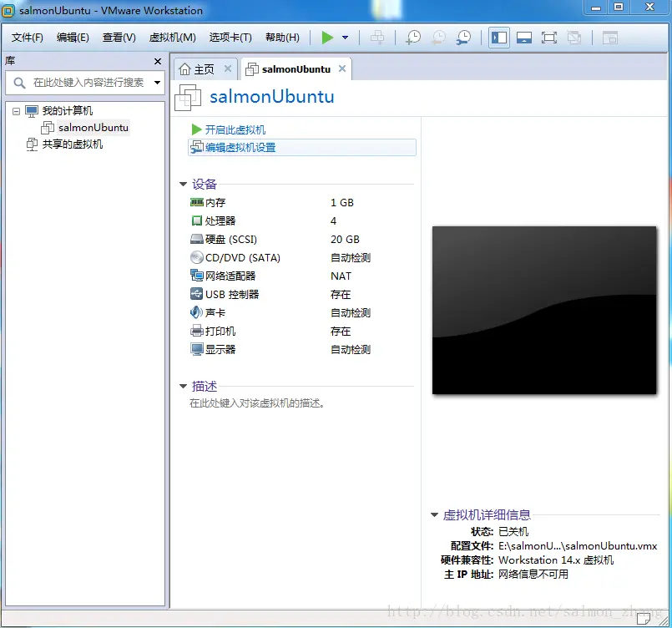
Task: Maximize the VMware Workstation window
Action: 619,7
